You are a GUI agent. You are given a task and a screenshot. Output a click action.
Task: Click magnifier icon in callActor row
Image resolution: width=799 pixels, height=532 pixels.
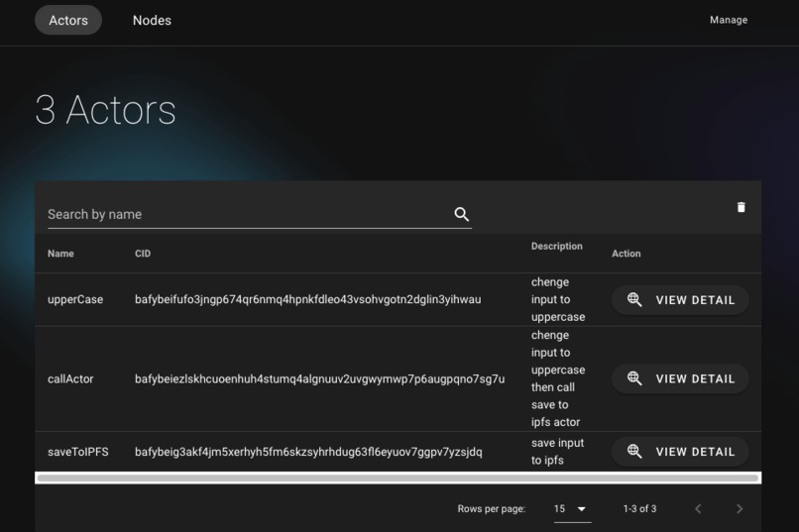click(x=634, y=378)
